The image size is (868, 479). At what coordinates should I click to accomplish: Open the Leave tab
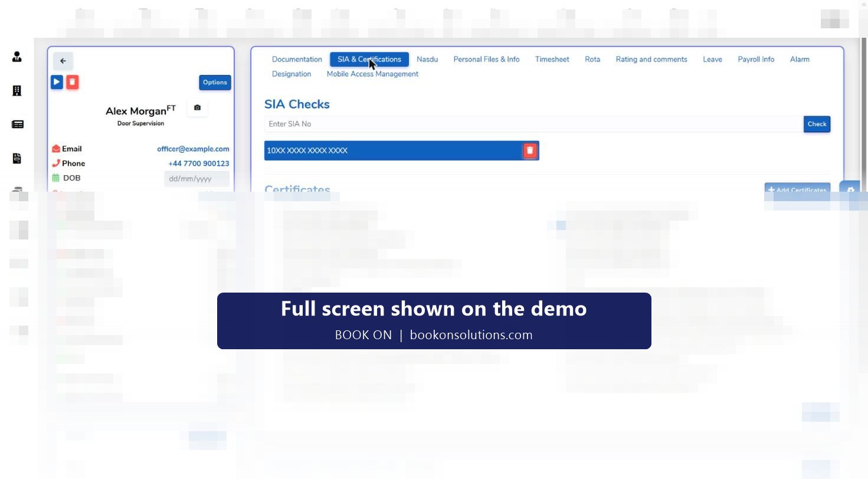point(712,59)
